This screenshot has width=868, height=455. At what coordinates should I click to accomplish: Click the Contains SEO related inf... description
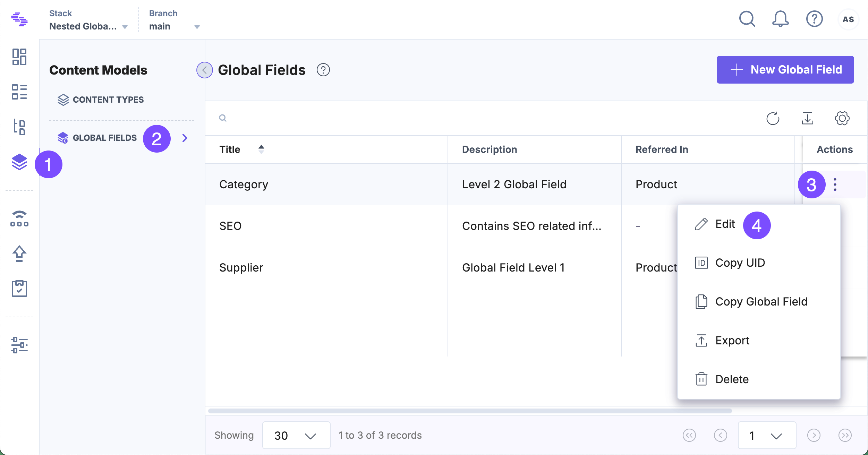(x=532, y=226)
